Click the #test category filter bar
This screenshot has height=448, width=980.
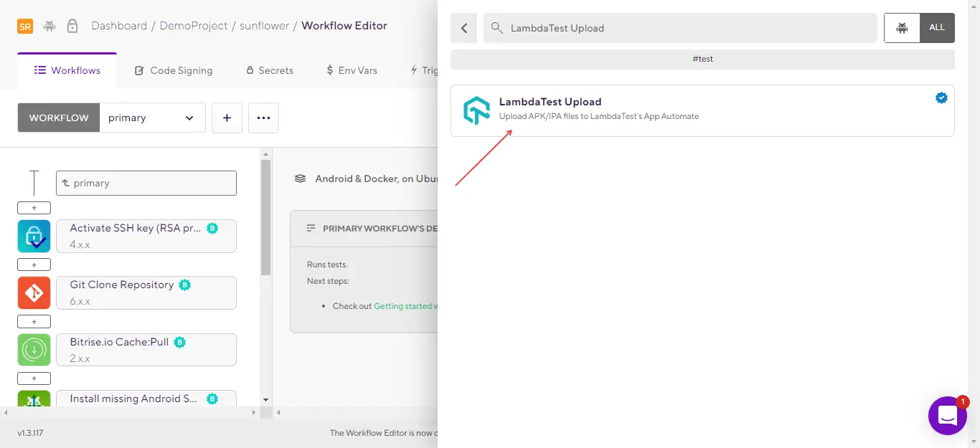(702, 59)
